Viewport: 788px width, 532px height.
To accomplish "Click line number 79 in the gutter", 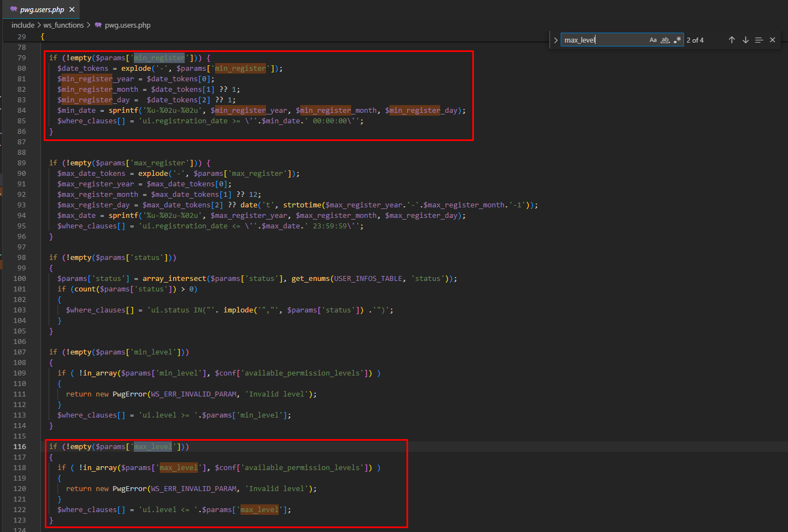I will click(x=22, y=58).
